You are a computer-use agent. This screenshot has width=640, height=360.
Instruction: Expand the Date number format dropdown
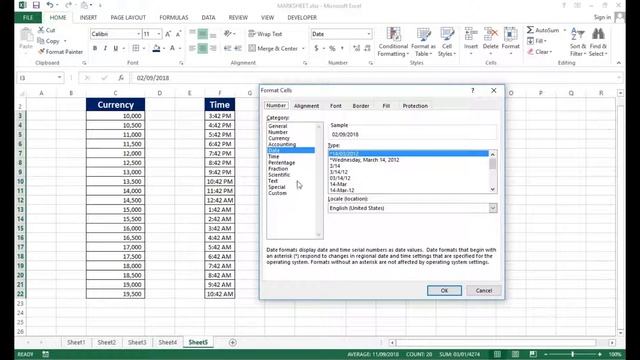[x=369, y=34]
